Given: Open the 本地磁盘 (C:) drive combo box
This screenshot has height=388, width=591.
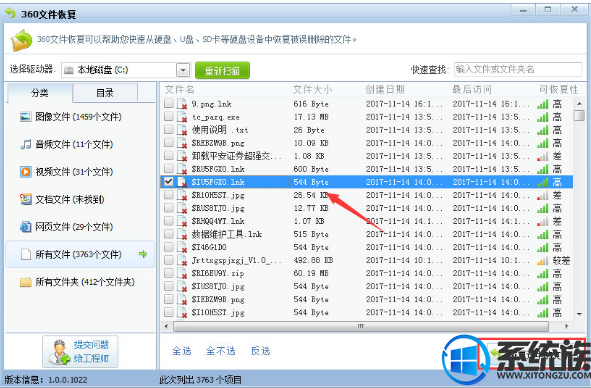Looking at the screenshot, I should pyautogui.click(x=126, y=70).
